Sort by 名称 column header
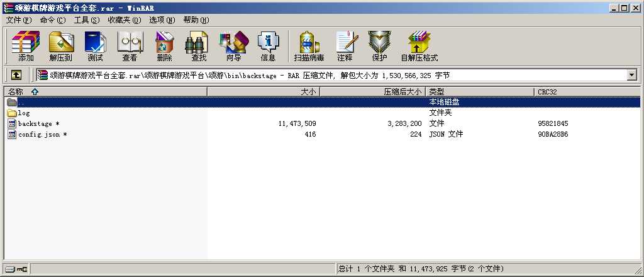The height and width of the screenshot is (277, 644). click(105, 92)
